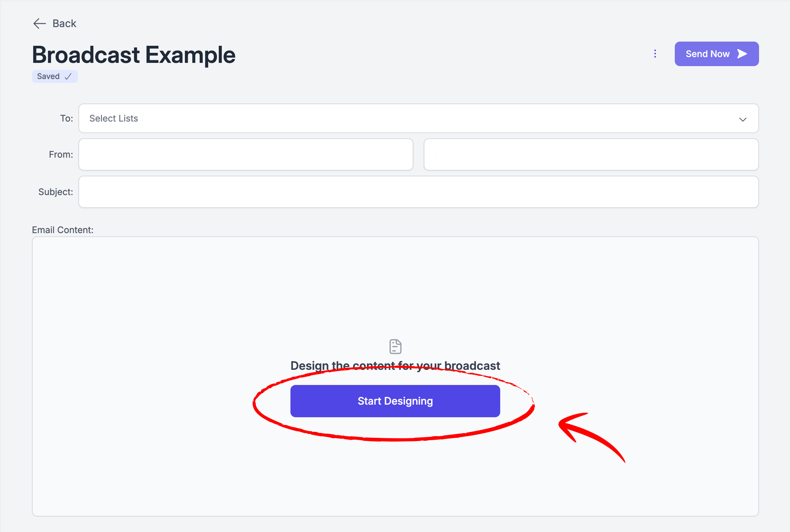Viewport: 790px width, 532px height.
Task: Expand the Select Lists dropdown chevron
Action: [743, 119]
